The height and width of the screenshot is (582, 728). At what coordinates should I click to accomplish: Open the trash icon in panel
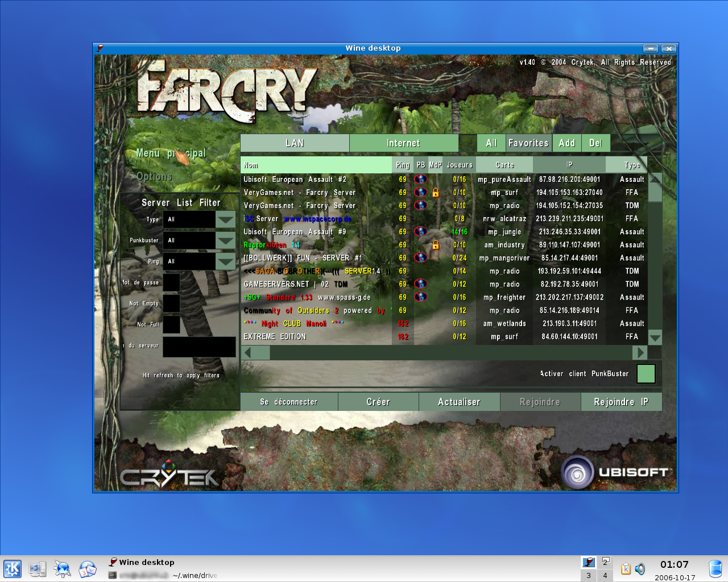pos(715,568)
